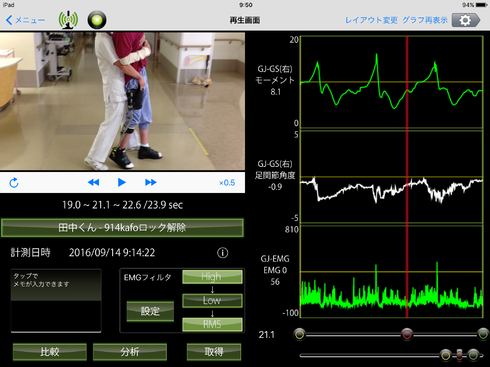Change the ×0.5 playback speed

(x=227, y=183)
